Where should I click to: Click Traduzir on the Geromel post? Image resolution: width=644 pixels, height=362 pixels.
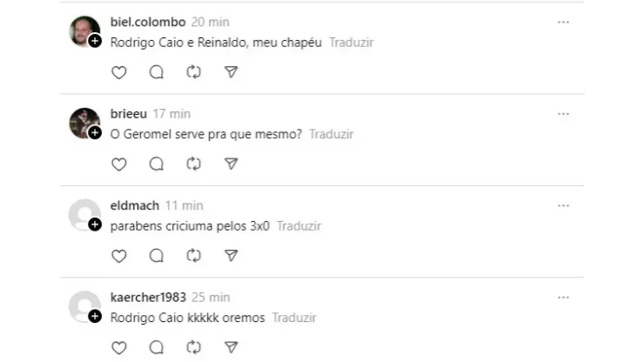click(x=332, y=135)
